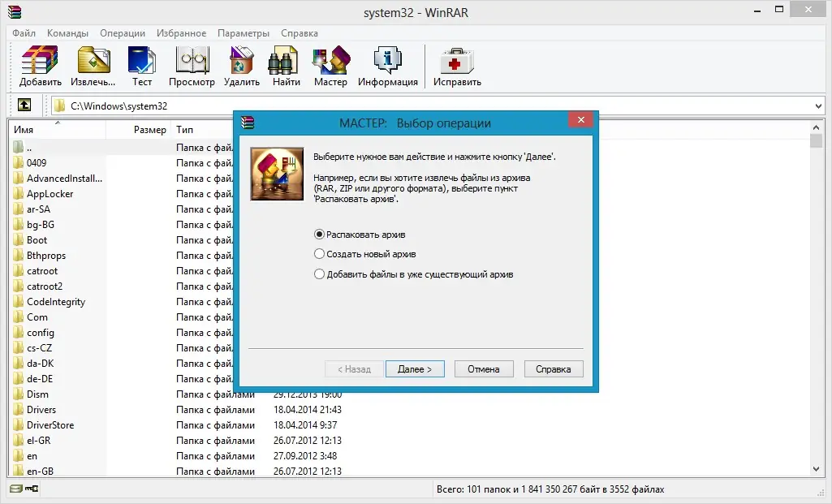Open the Просмотр (View) tool

pos(192,66)
